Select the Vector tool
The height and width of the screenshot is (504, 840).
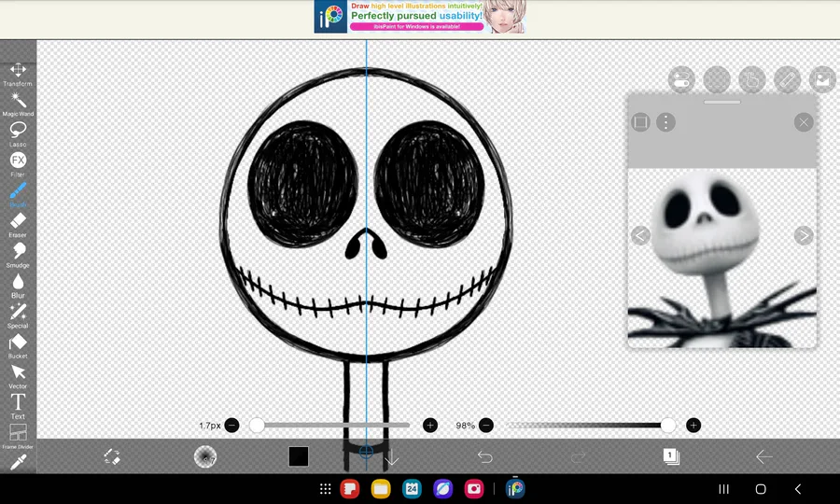pyautogui.click(x=18, y=376)
